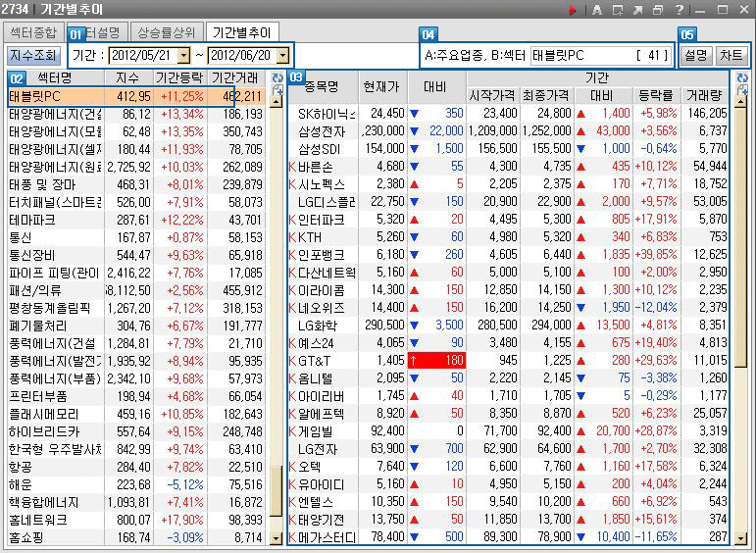Click refresh icon above stock table scrollbar
Screen dimensions: 756x553
click(x=741, y=78)
